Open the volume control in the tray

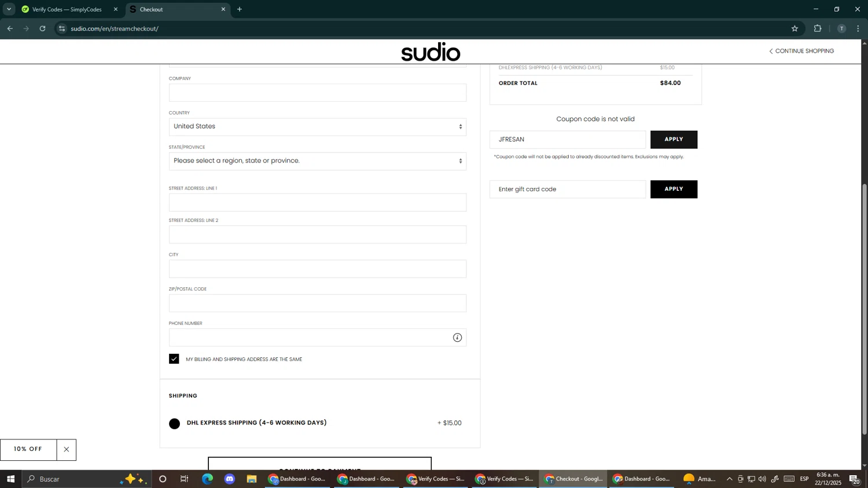(x=762, y=479)
